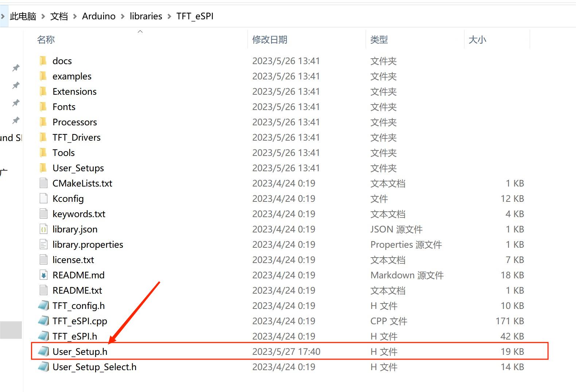Sort by the 修改日期 column header
Image resolution: width=576 pixels, height=392 pixels.
click(x=270, y=40)
